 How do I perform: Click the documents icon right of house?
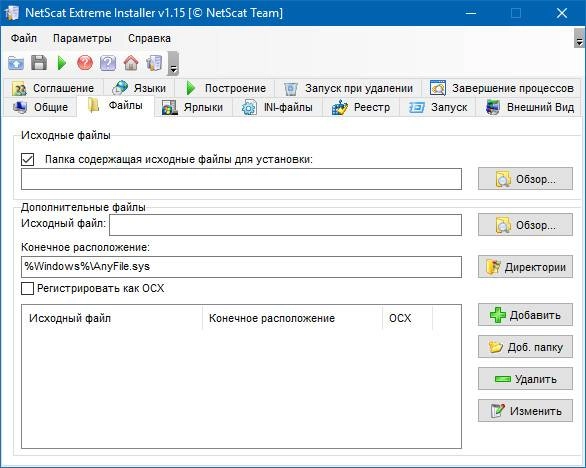click(x=154, y=63)
